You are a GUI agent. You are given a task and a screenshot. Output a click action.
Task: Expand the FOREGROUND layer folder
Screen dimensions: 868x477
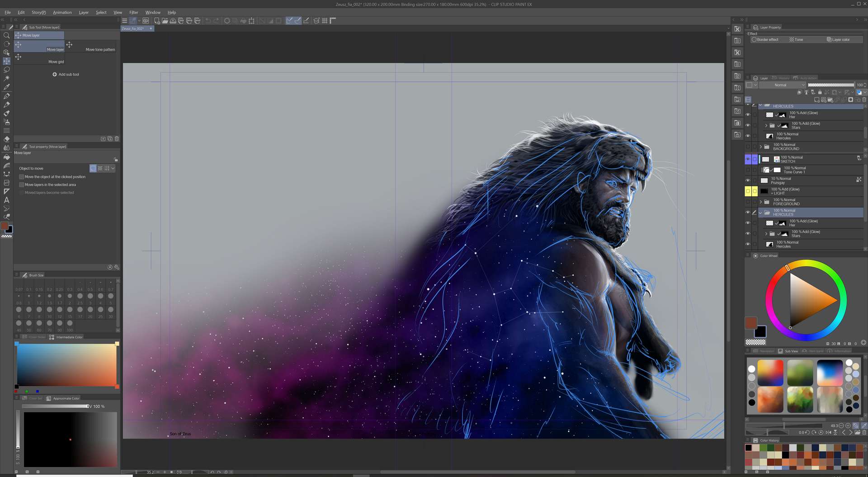point(761,202)
